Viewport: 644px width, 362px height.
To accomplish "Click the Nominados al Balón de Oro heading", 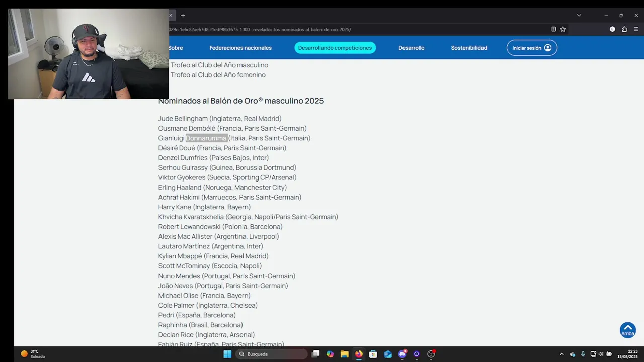I will [x=241, y=101].
